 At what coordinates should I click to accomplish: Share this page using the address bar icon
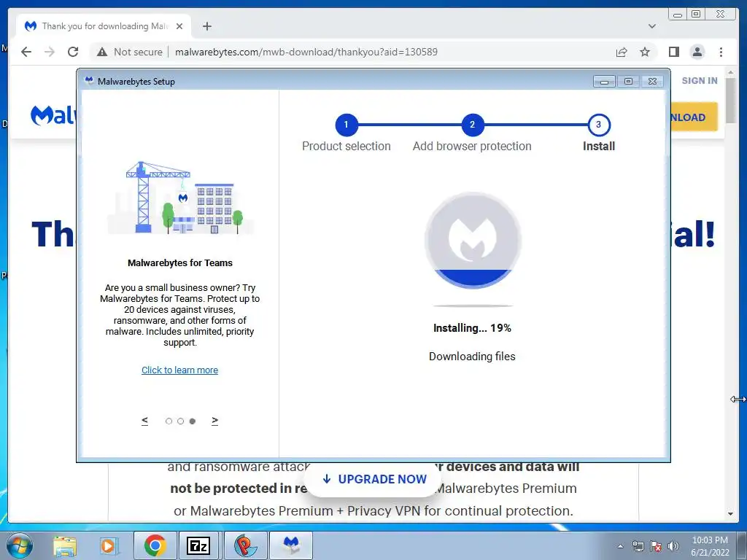622,52
